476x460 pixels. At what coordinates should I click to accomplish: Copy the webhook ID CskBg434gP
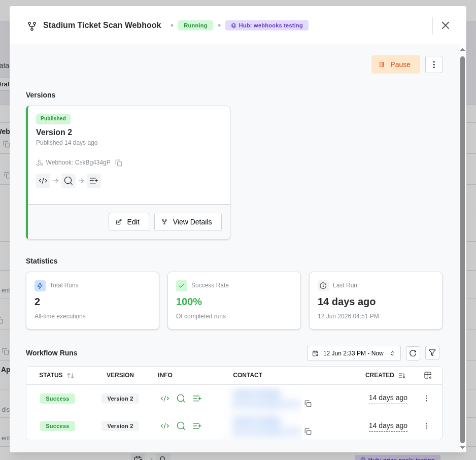click(119, 163)
